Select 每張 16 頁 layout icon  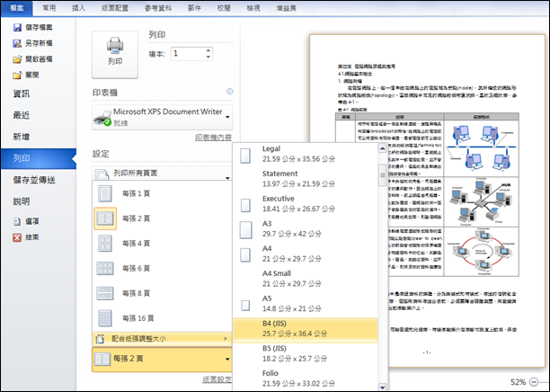[105, 318]
